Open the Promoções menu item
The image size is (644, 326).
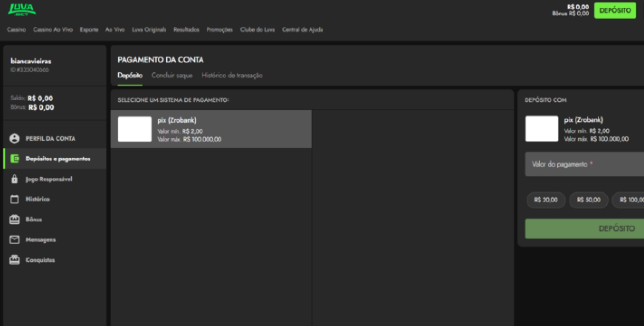click(x=220, y=30)
